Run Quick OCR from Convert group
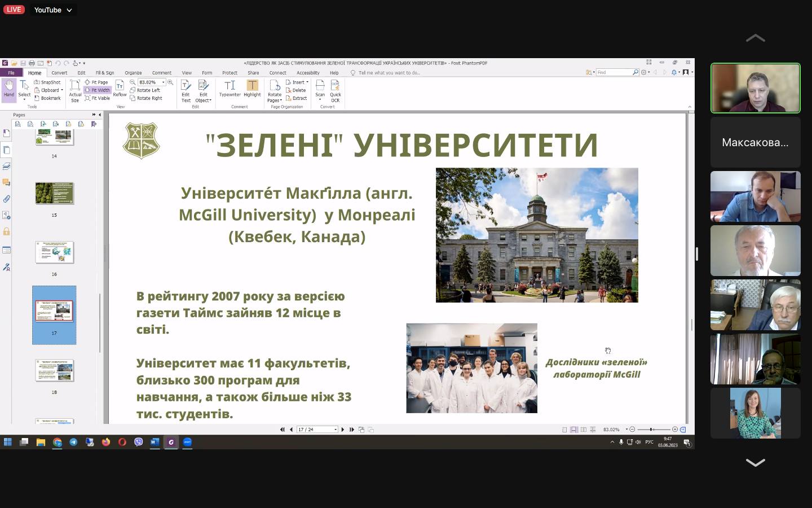 tap(336, 90)
